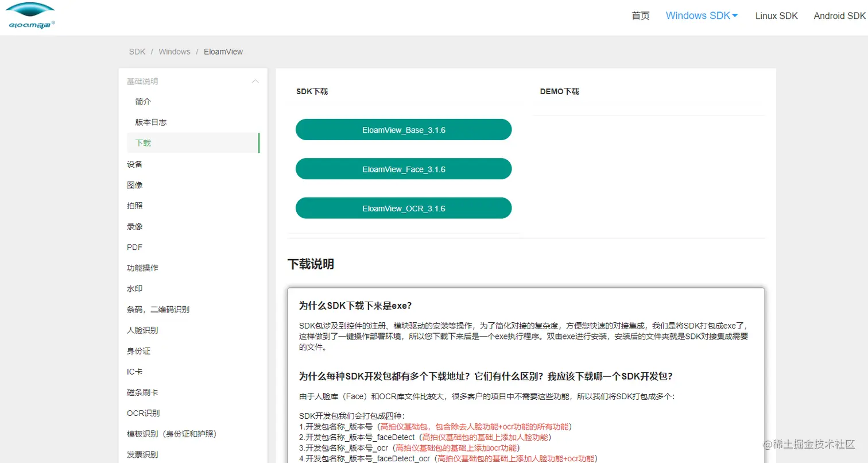Click the 下载说明 section heading
The width and height of the screenshot is (868, 463).
pos(311,264)
